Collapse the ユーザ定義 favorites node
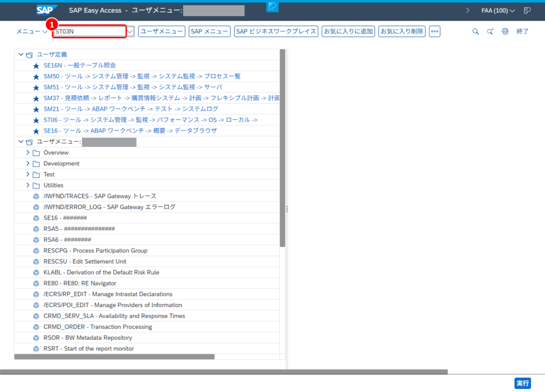 [x=21, y=54]
